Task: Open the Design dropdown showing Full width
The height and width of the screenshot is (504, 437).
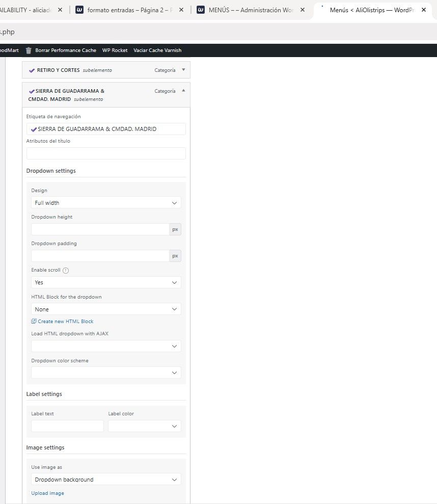Action: 106,203
